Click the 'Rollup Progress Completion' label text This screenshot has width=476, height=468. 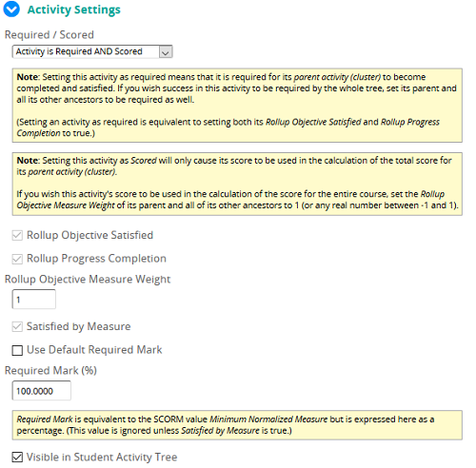click(x=96, y=259)
